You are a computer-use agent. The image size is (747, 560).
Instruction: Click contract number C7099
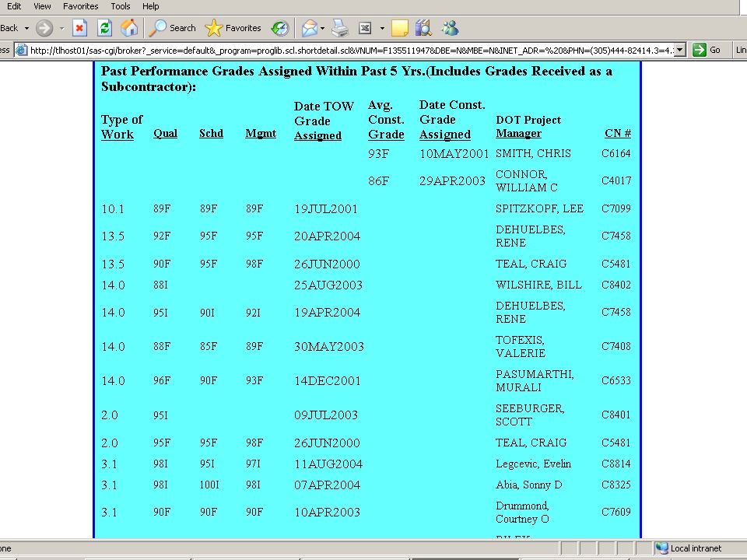point(616,208)
